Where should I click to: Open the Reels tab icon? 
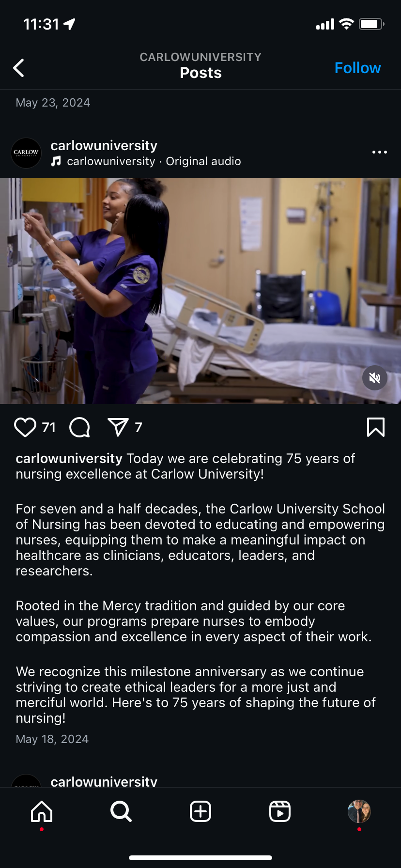(x=280, y=811)
